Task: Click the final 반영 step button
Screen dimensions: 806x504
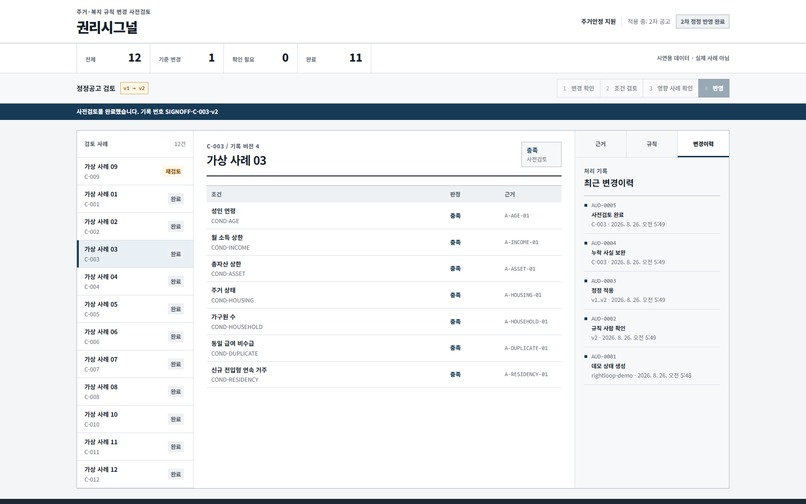Action: coord(714,88)
